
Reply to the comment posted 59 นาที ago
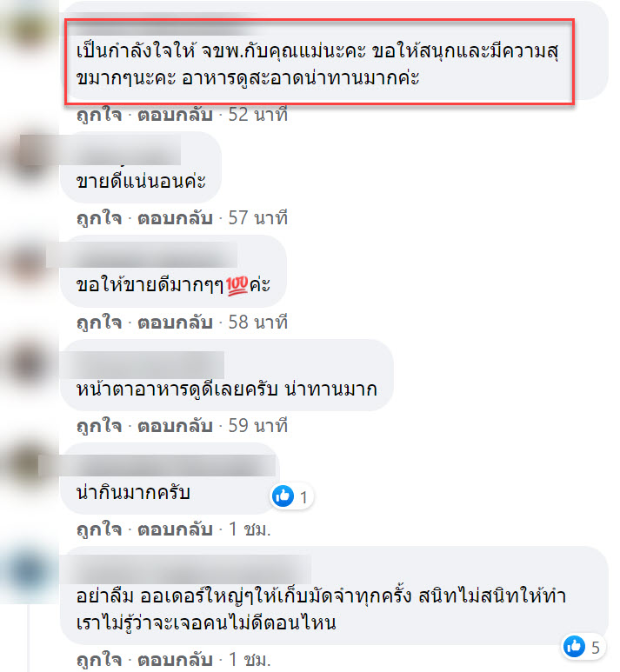(175, 426)
